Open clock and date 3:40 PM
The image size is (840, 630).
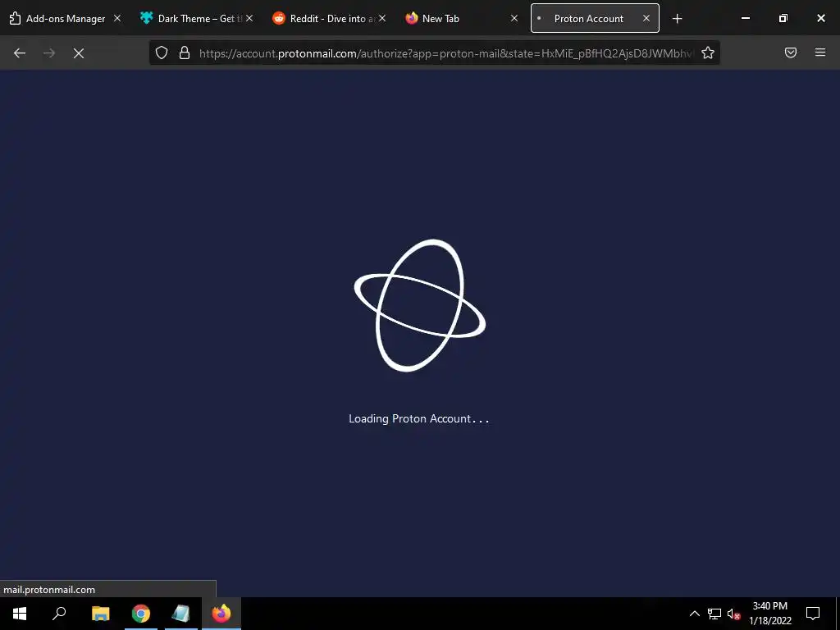pos(769,614)
